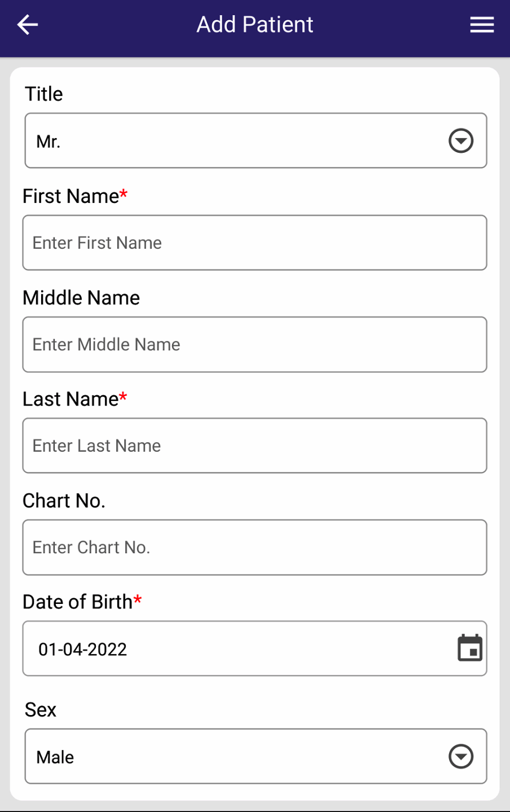Viewport: 510px width, 812px height.
Task: Go back using the header arrow
Action: pyautogui.click(x=27, y=25)
